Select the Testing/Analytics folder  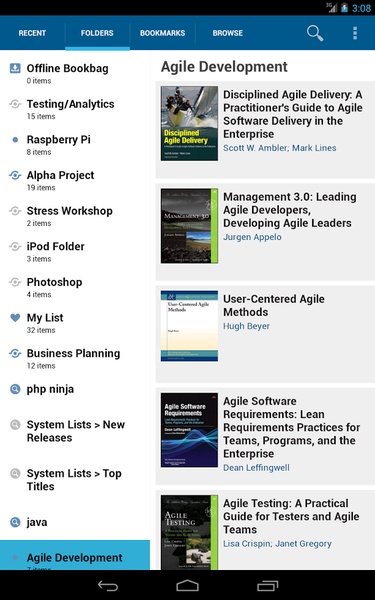(75, 109)
